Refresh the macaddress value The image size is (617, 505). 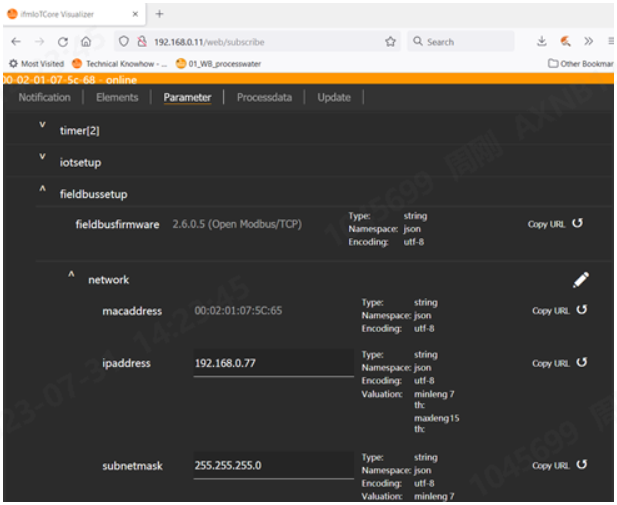[x=582, y=310]
